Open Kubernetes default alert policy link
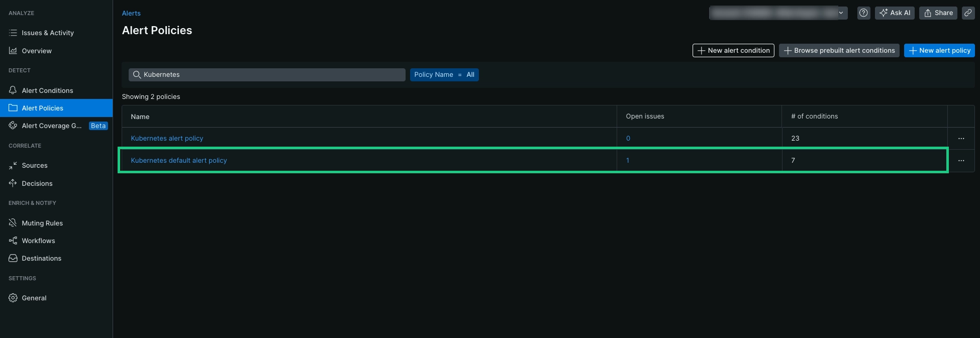Image resolution: width=980 pixels, height=338 pixels. tap(179, 161)
